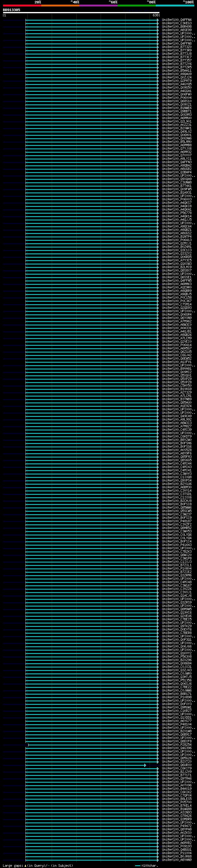Select UniRef100_A4GYQ5 label
The height and width of the screenshot is (868, 197).
pyautogui.click(x=176, y=84)
